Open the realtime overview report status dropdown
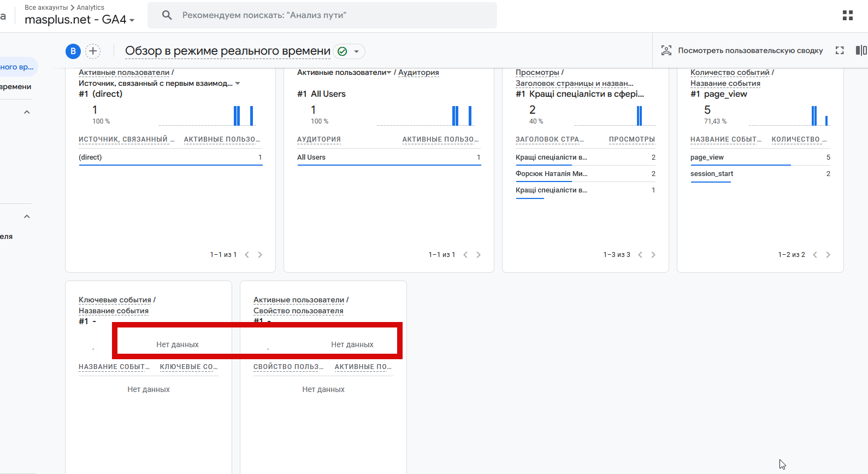This screenshot has width=868, height=474. pyautogui.click(x=357, y=51)
